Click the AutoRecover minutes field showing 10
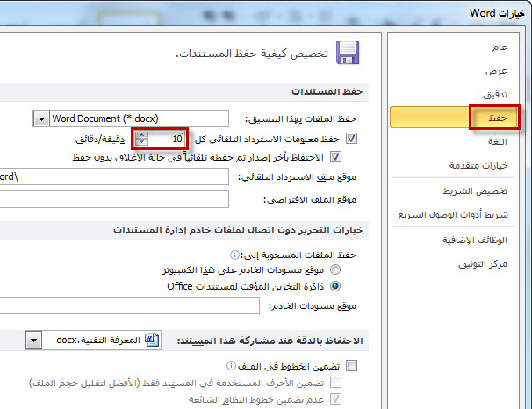 pyautogui.click(x=167, y=139)
